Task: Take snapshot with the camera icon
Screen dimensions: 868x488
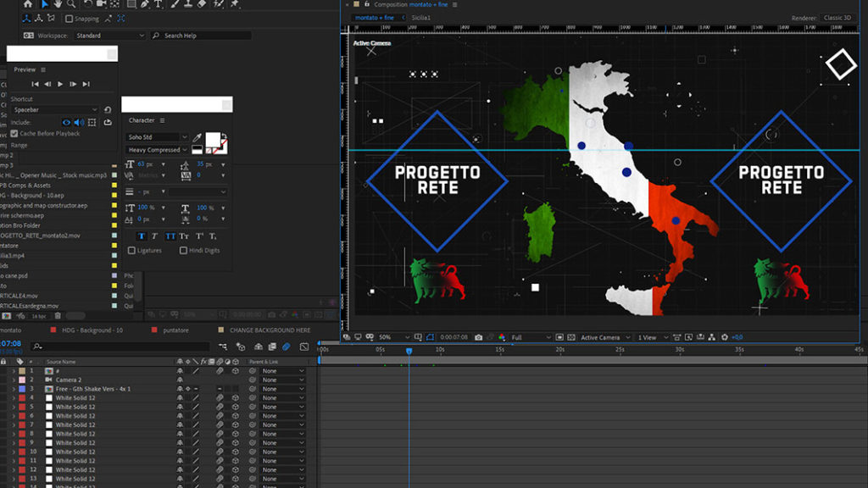Action: tap(478, 337)
